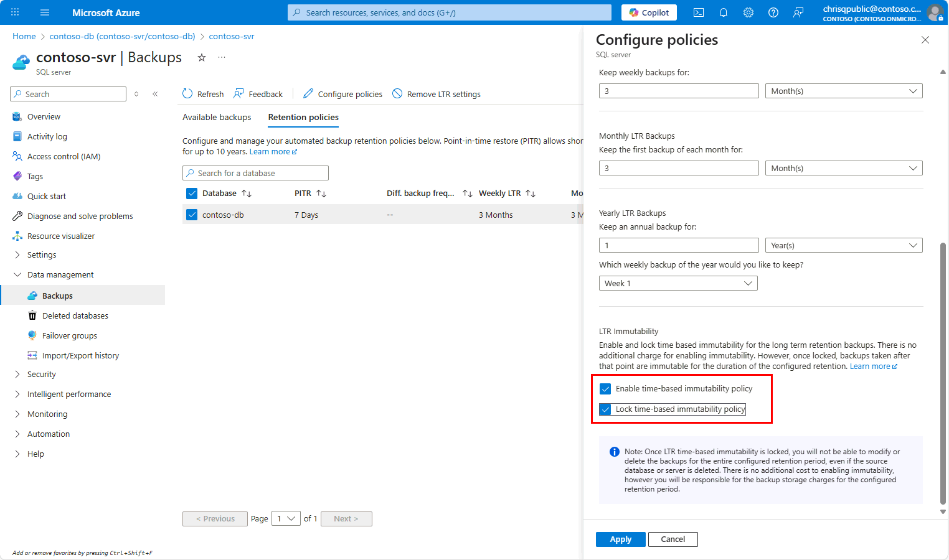Open the notifications bell
Screen dimensions: 949x560
pyautogui.click(x=724, y=12)
